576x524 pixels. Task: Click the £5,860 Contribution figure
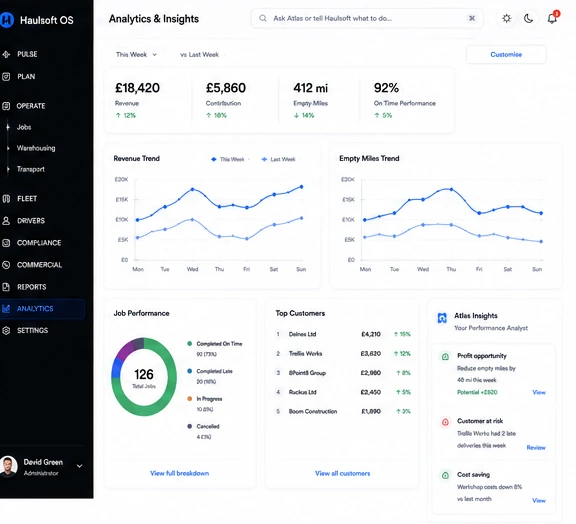226,88
